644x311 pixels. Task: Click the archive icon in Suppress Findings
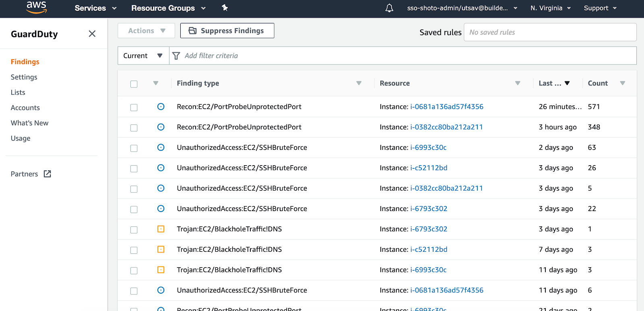tap(193, 31)
